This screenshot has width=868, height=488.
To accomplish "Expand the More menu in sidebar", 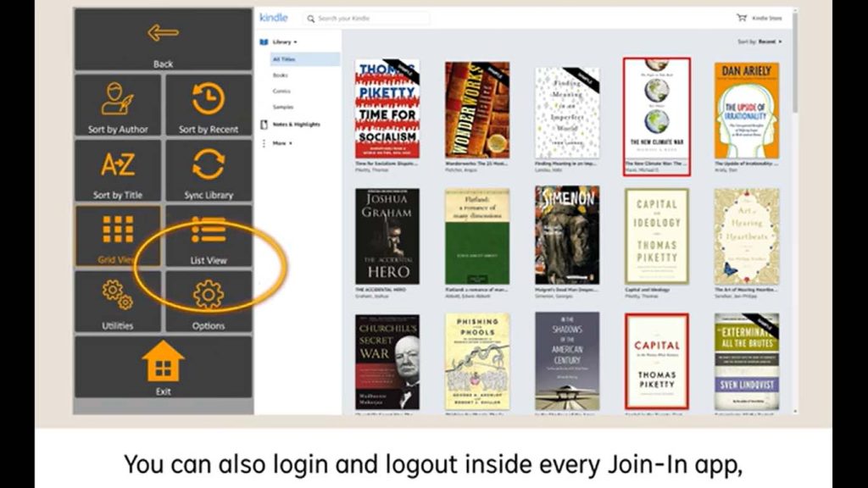I will click(281, 143).
